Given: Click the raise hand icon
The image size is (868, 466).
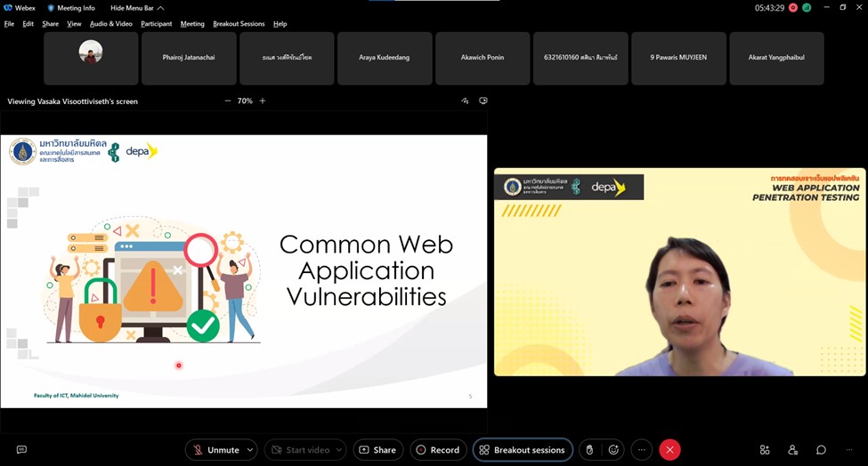Looking at the screenshot, I should tap(589, 450).
